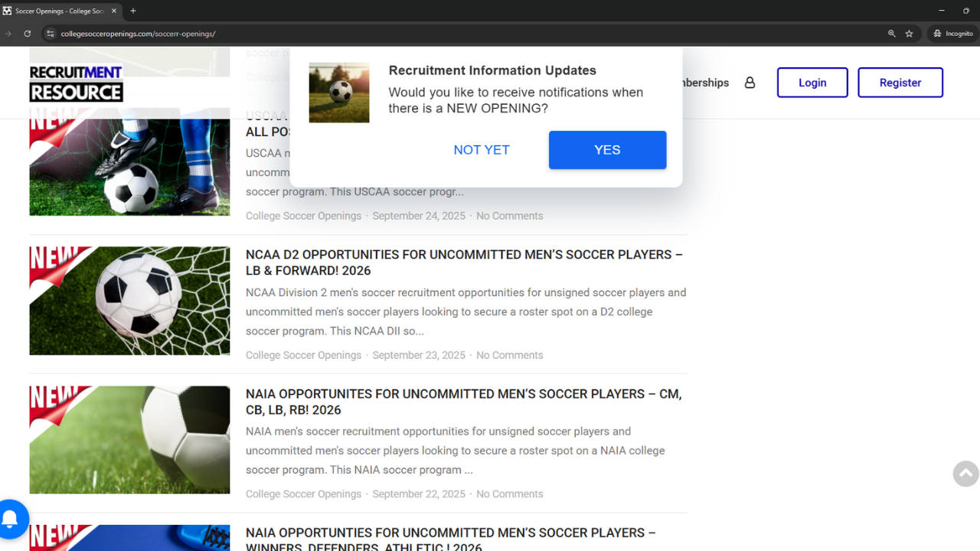This screenshot has height=551, width=980.
Task: Click the site information icon in address bar
Action: point(50,34)
